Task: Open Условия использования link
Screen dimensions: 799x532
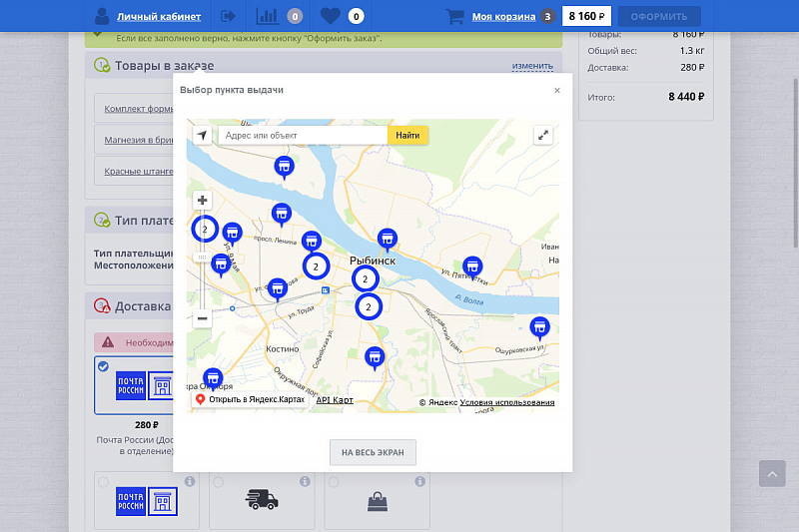Action: click(507, 402)
